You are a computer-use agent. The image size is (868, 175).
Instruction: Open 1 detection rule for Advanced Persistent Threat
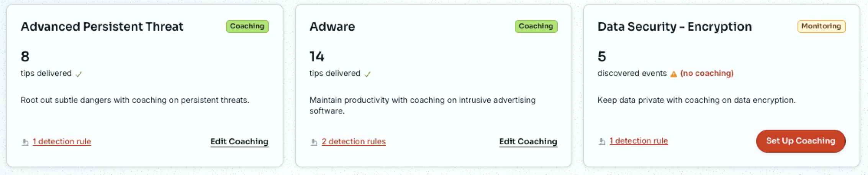(62, 142)
